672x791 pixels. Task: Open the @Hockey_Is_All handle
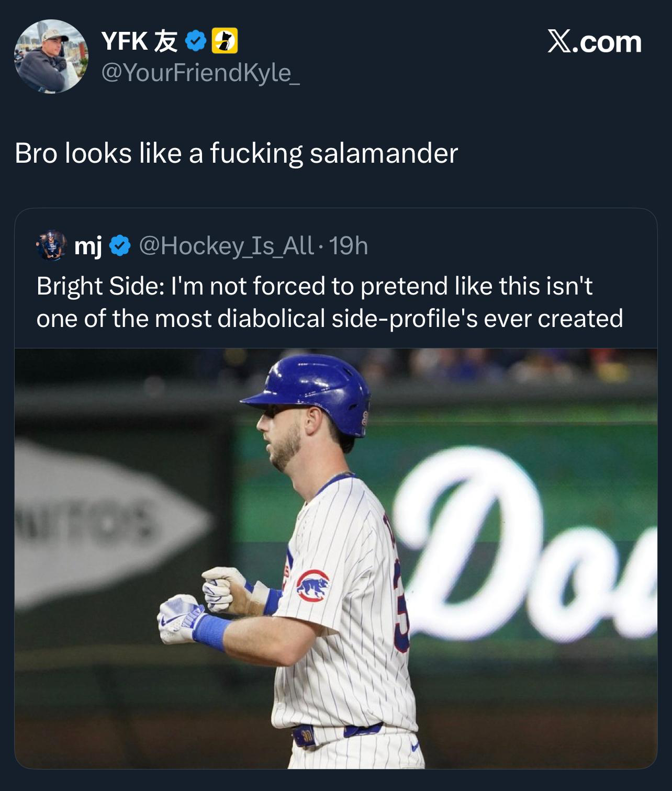pyautogui.click(x=227, y=245)
